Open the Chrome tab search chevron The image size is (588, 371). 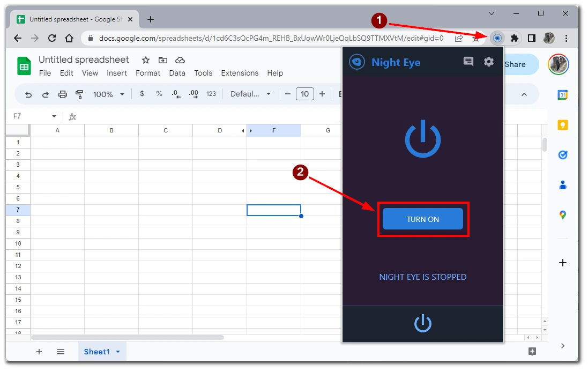(x=491, y=13)
